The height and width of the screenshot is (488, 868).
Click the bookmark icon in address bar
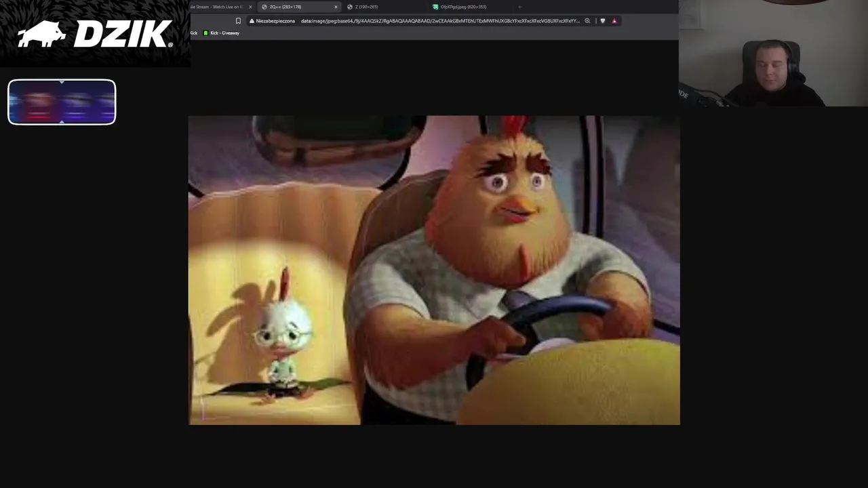(238, 21)
